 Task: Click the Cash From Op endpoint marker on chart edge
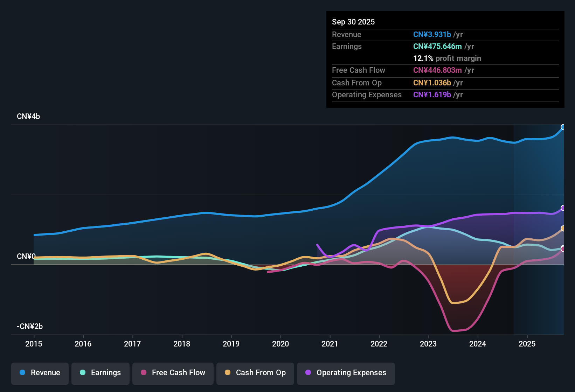563,229
